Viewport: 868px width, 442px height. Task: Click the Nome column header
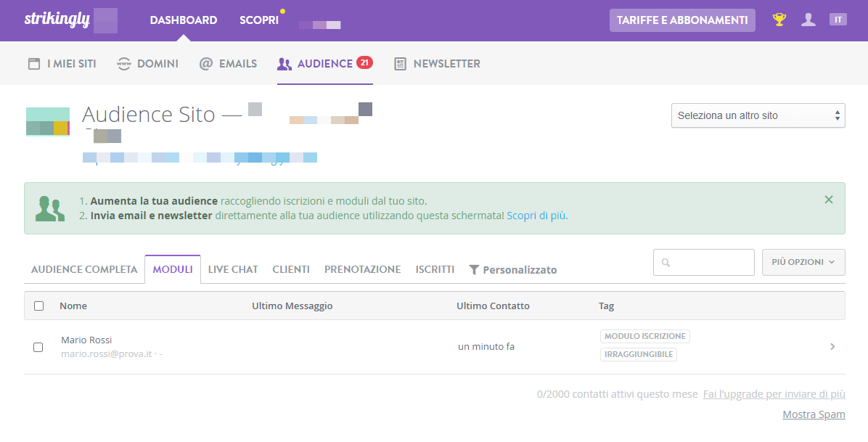pos(73,306)
